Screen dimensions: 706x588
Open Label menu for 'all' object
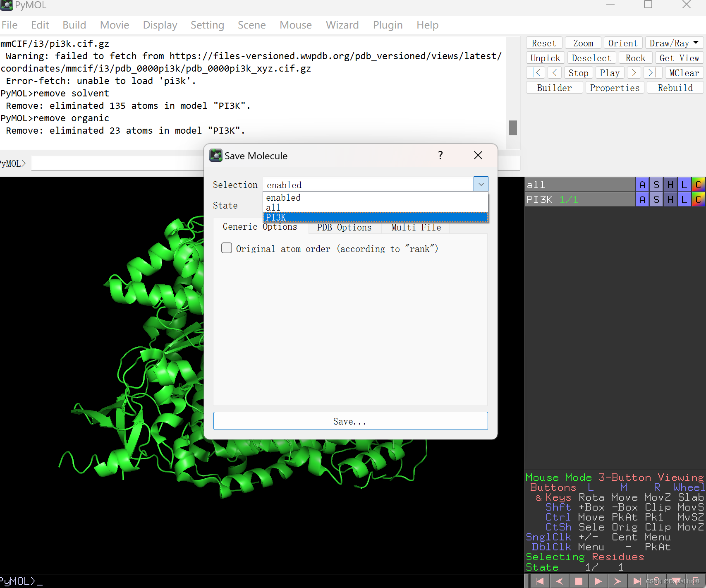pos(684,185)
